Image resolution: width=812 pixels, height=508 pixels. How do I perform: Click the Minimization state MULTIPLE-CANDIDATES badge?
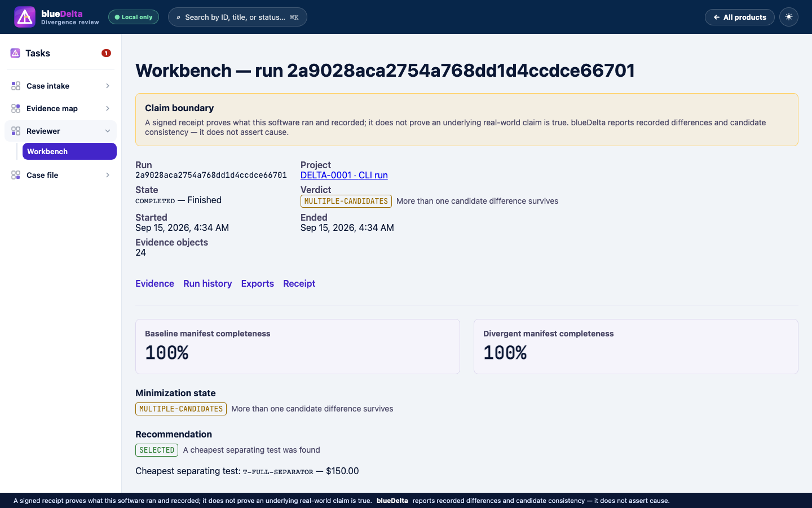[x=181, y=409]
